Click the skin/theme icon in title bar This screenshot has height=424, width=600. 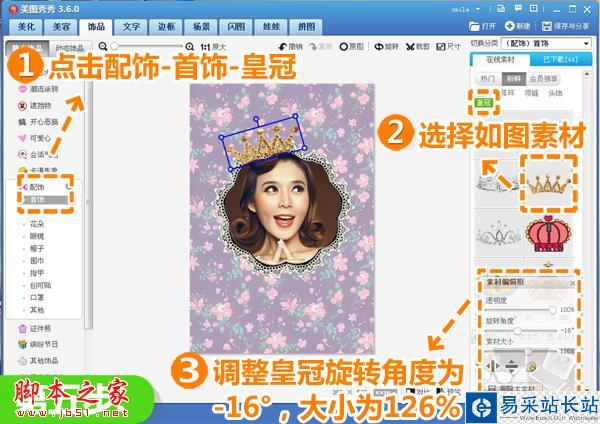point(501,8)
